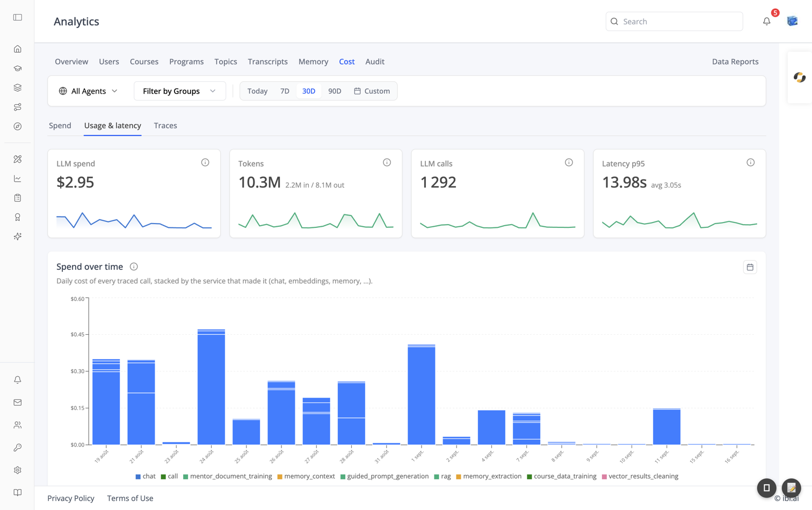
Task: Toggle the call legend series
Action: tap(169, 477)
